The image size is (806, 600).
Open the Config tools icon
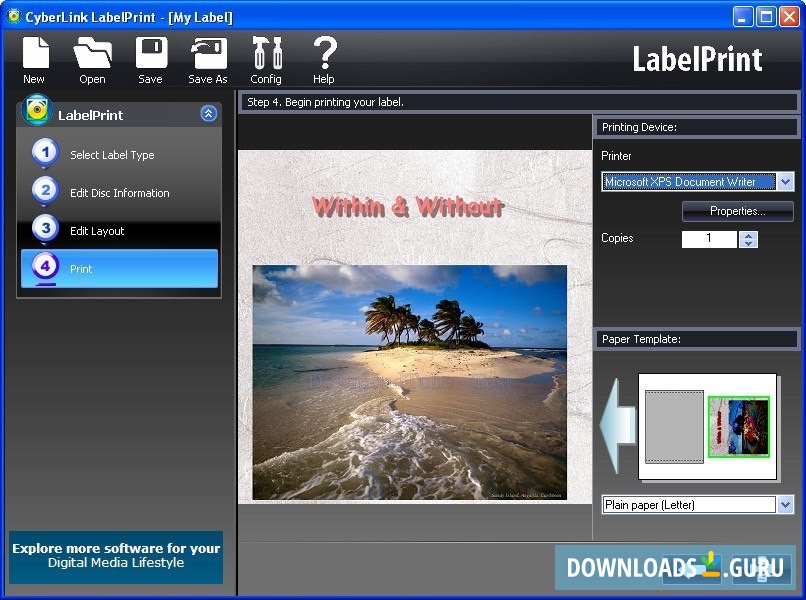(x=266, y=53)
